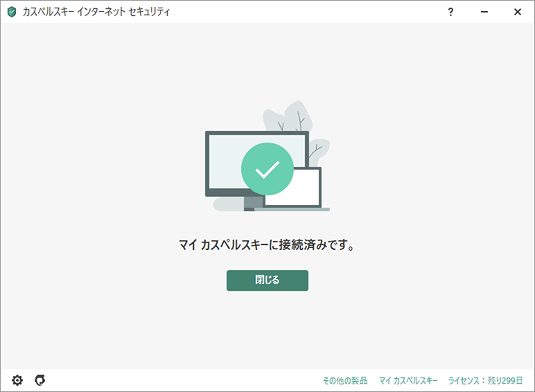This screenshot has height=392, width=535.
Task: Click the Kaspersky shield logo in title bar
Action: [x=12, y=12]
